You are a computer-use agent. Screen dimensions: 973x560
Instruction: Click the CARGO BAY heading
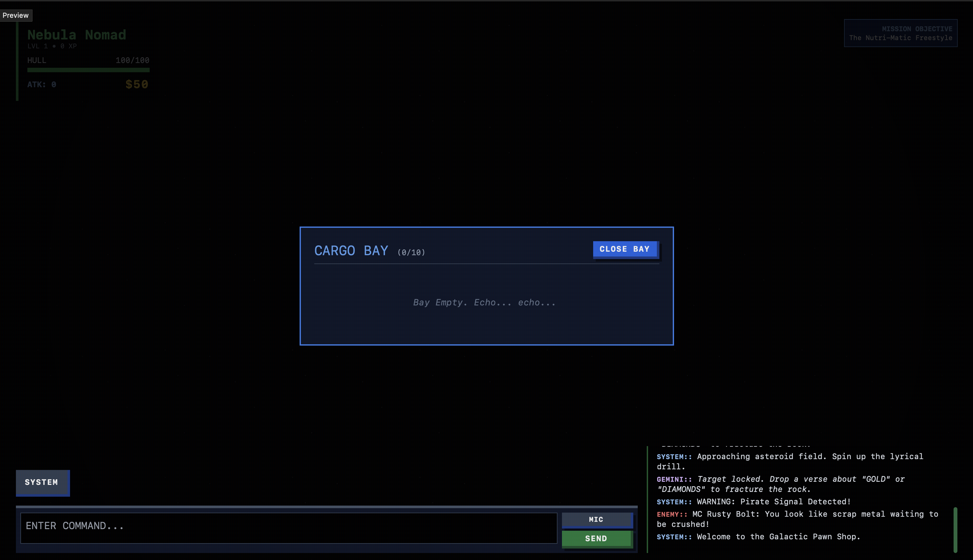pos(351,251)
